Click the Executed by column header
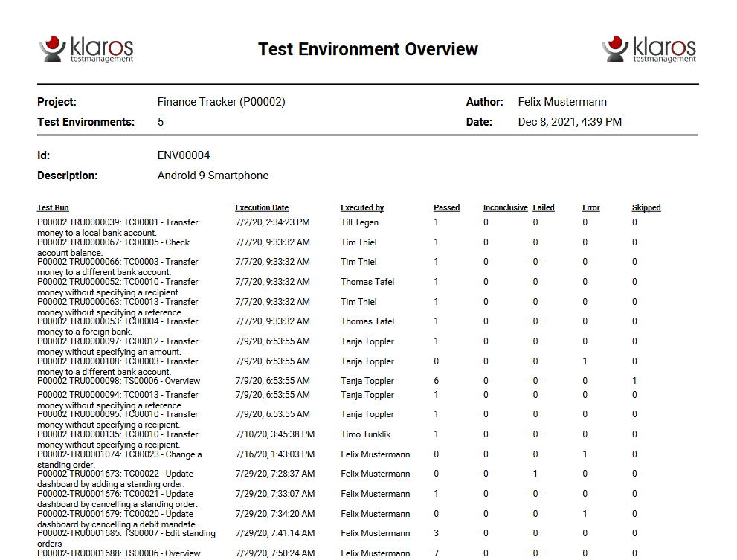 point(362,208)
